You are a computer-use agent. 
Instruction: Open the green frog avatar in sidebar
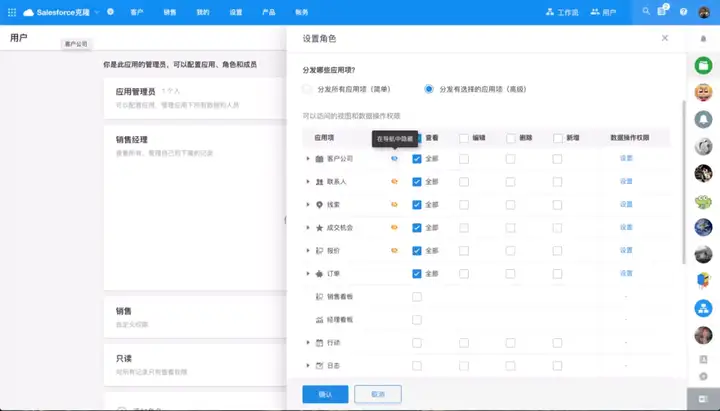[x=703, y=201]
